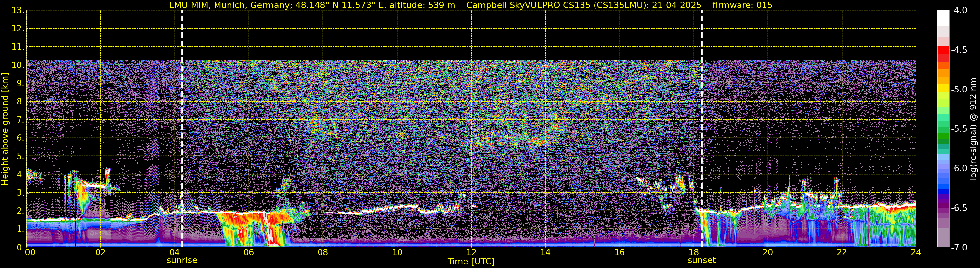
Task: Click the '-6.5' colorbar tick label
Action: pyautogui.click(x=959, y=208)
